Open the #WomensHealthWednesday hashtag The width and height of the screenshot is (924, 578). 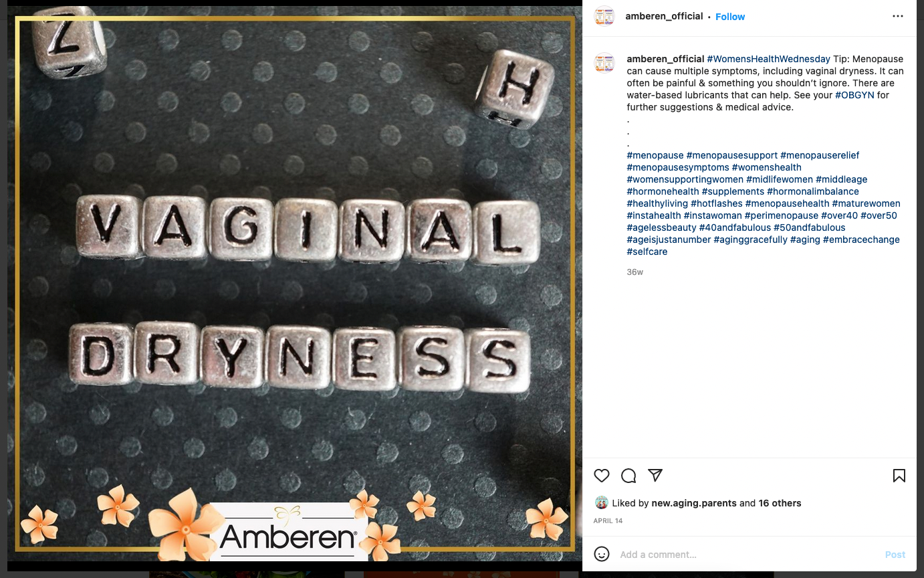(x=768, y=59)
